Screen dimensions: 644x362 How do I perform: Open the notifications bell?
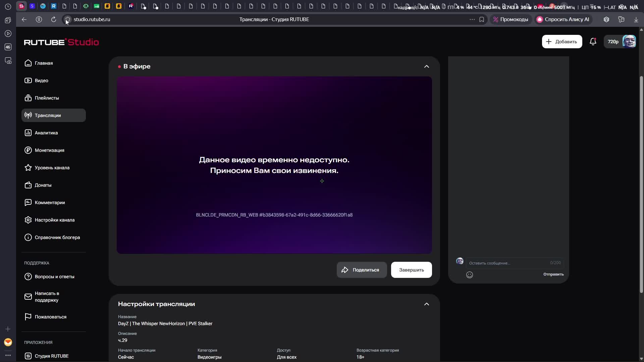pos(593,42)
